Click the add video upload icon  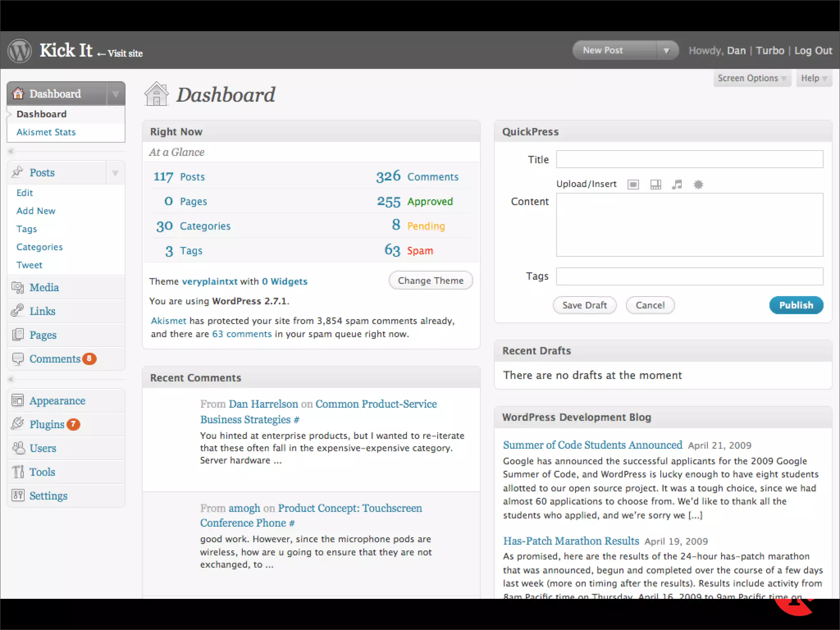click(x=655, y=185)
